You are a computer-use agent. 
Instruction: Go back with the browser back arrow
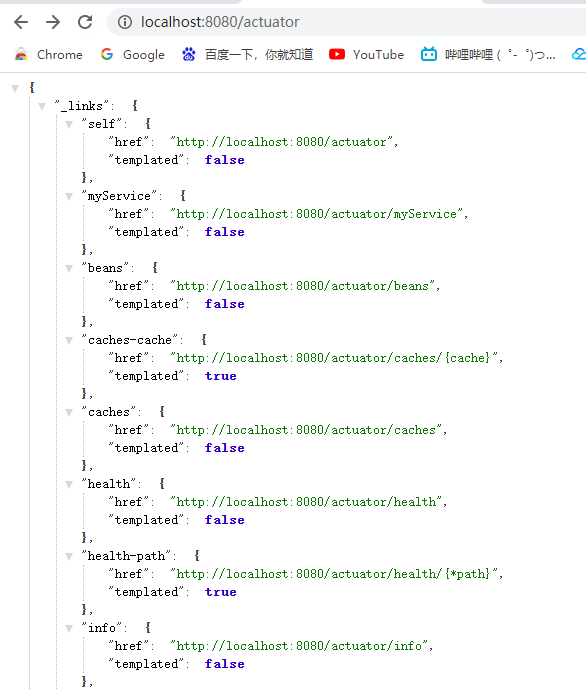pos(21,22)
